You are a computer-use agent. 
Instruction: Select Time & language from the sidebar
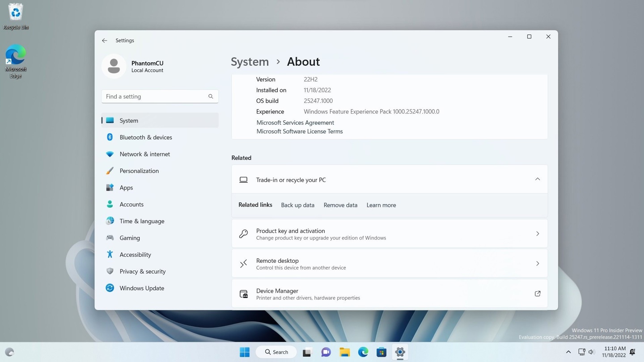[141, 221]
